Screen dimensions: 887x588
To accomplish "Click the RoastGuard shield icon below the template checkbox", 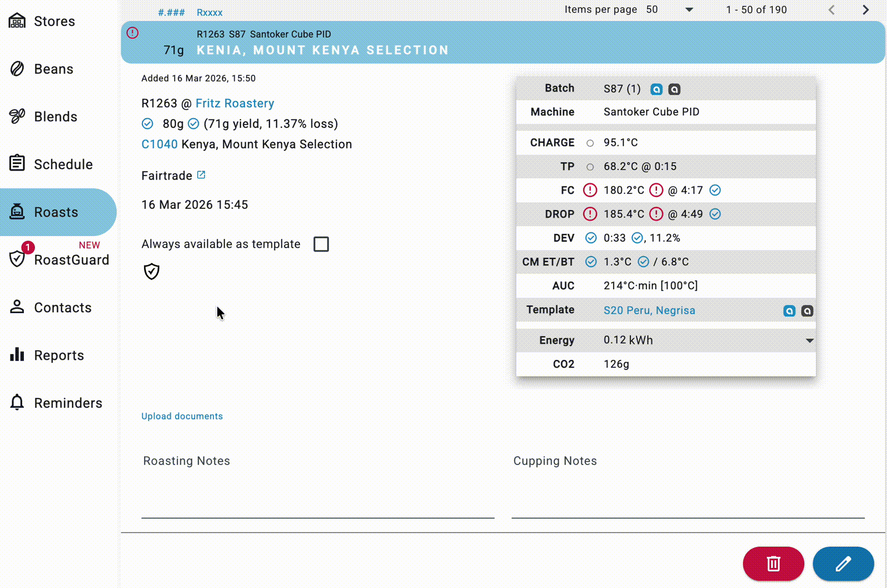I will coord(151,272).
